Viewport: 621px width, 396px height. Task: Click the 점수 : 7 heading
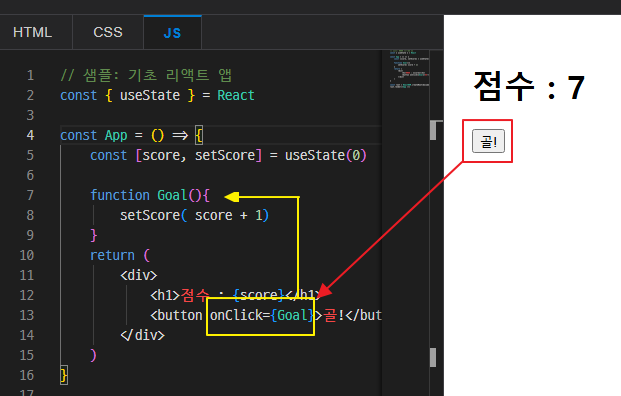(x=529, y=87)
